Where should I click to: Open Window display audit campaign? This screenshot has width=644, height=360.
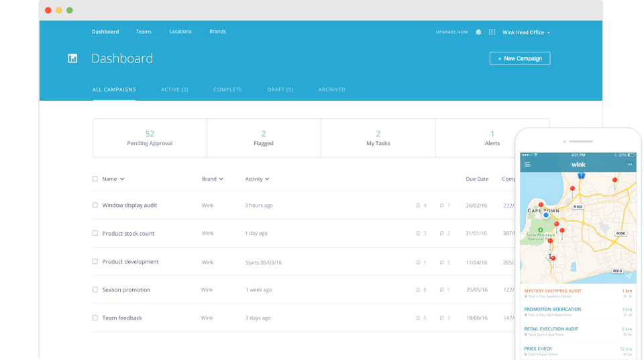coord(129,206)
